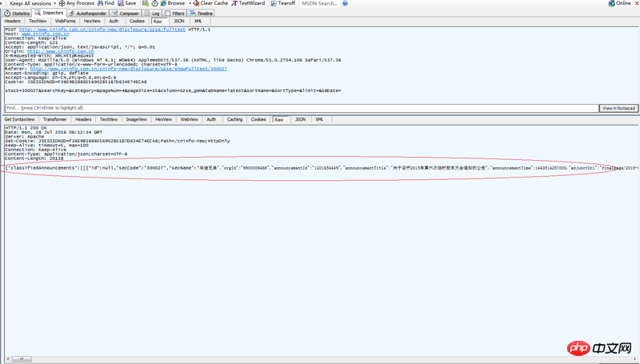
Task: Click the Tearoff toolbar button
Action: [x=282, y=4]
